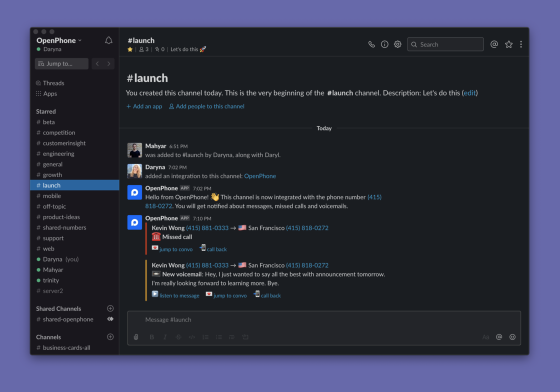This screenshot has width=560, height=392.
Task: Click the edit description link
Action: pos(469,93)
